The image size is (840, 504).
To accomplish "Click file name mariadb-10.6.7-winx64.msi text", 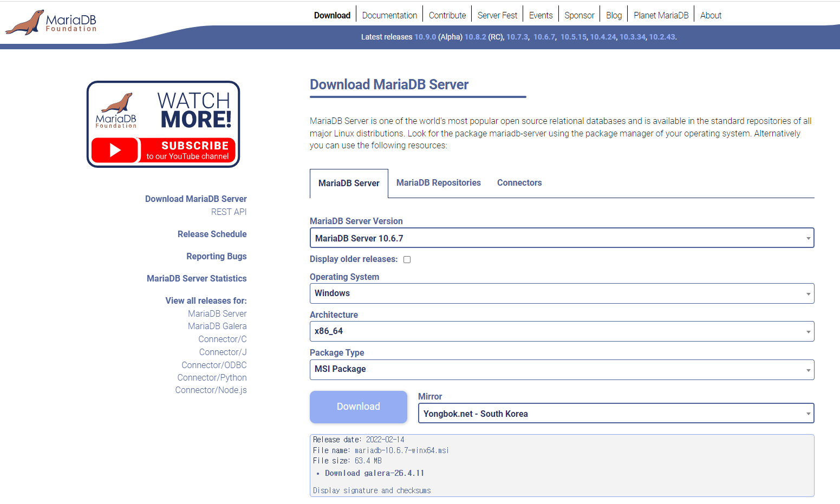I will point(401,450).
